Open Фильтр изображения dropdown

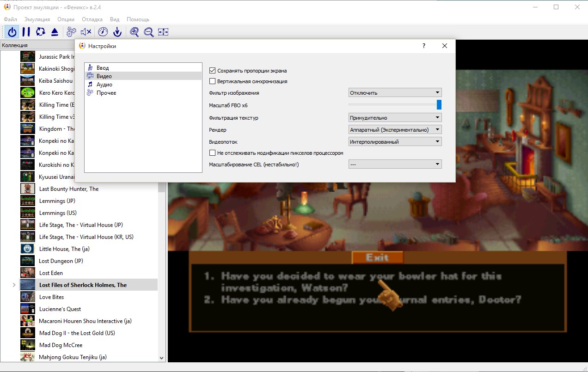coord(395,92)
